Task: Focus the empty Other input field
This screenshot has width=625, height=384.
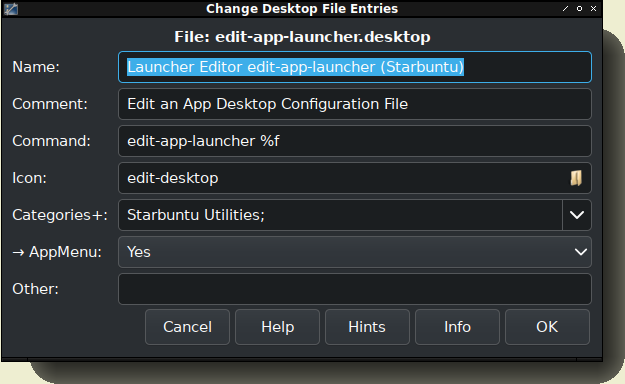Action: point(355,289)
